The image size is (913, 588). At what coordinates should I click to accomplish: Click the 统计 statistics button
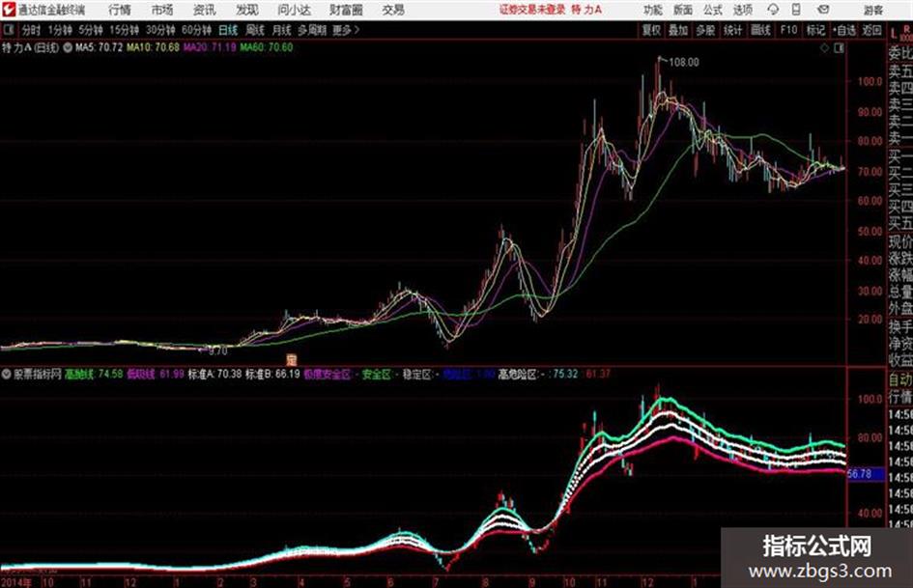coord(733,30)
